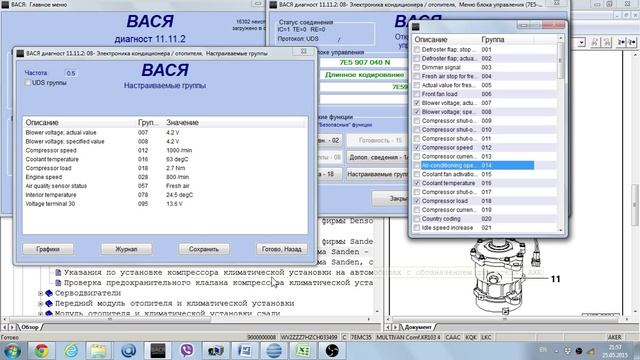Select the highlighted 'Air-conditioning' 014 row
Viewport: 640px width, 360px height.
(x=477, y=165)
